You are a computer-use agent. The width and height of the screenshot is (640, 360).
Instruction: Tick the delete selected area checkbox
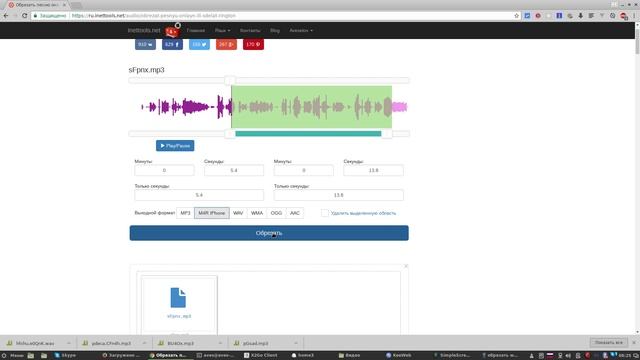[x=324, y=213]
